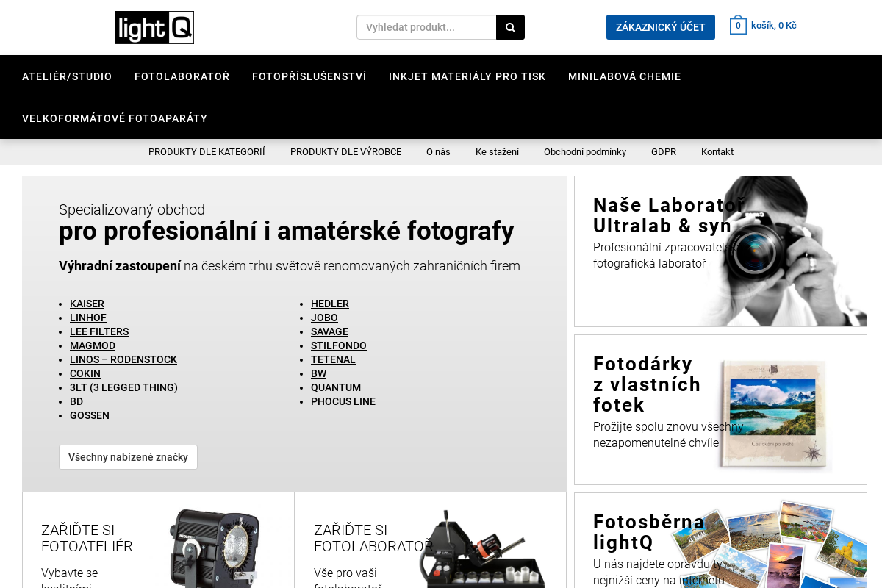Screen dimensions: 882x588
Task: Open the FOTOLABORATOŘ menu
Action: (182, 76)
